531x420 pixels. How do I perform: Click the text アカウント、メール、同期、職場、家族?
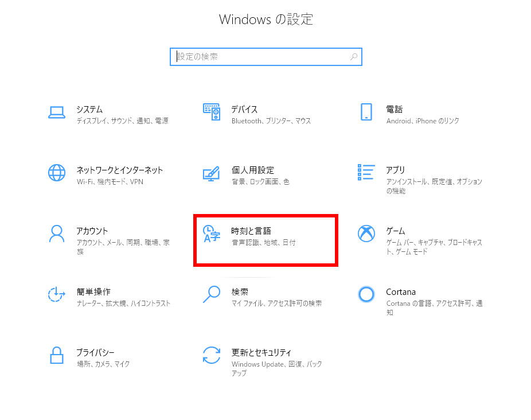coord(123,247)
